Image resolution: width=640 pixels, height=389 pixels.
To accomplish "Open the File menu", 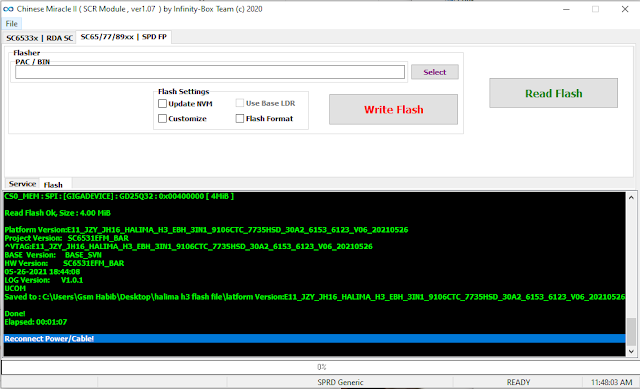I will (x=11, y=24).
